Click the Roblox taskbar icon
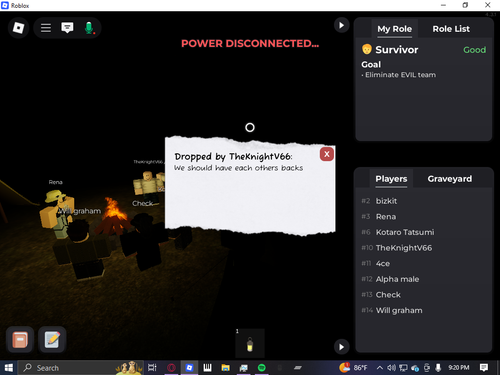The height and width of the screenshot is (375, 500). point(189,368)
